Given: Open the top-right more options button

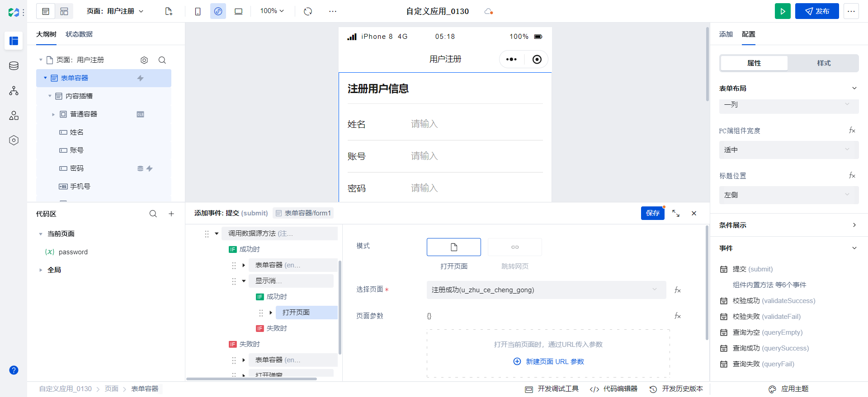Looking at the screenshot, I should (x=851, y=11).
